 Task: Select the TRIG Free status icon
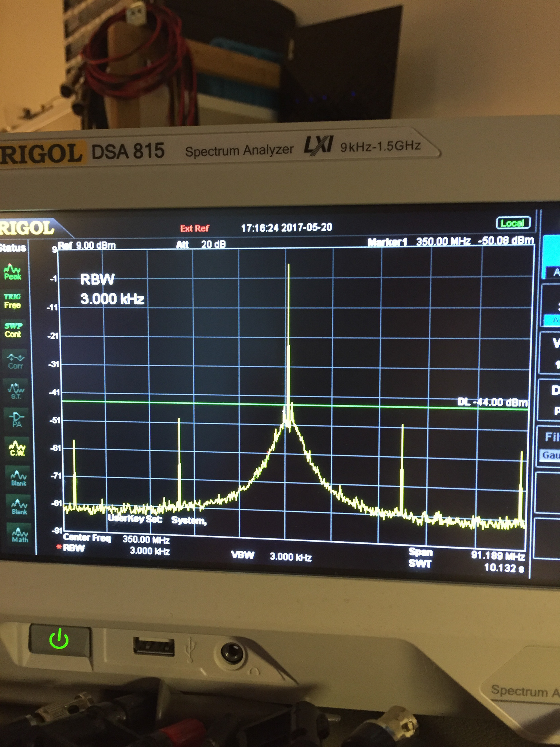pyautogui.click(x=12, y=301)
